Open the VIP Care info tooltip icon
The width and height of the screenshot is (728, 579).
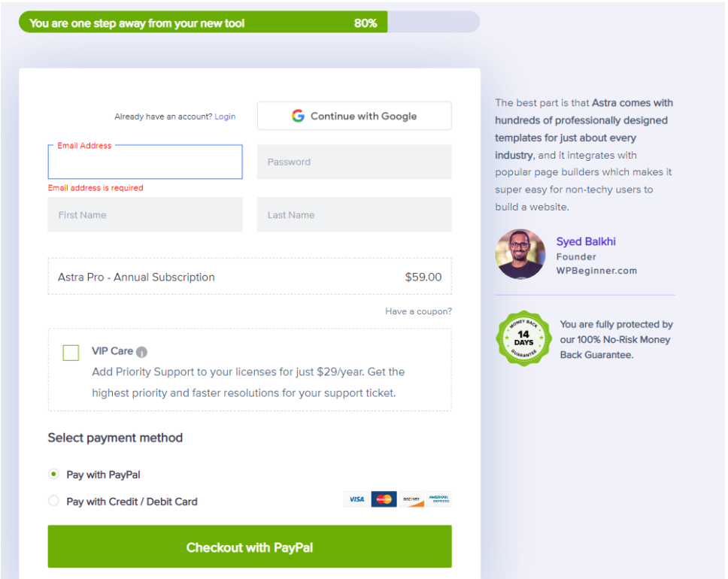pyautogui.click(x=142, y=351)
